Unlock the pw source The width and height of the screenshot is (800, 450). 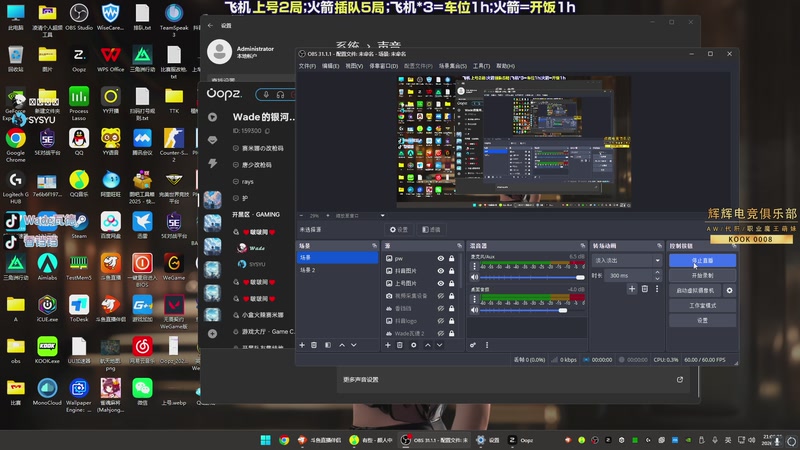(x=452, y=259)
